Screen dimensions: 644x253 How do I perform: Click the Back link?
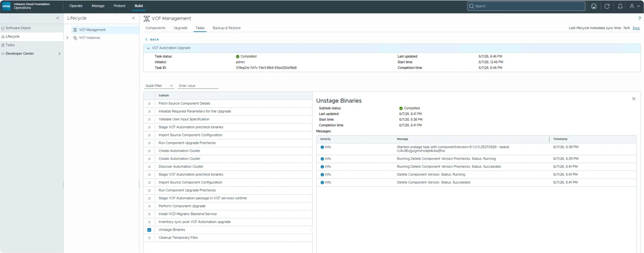[152, 40]
